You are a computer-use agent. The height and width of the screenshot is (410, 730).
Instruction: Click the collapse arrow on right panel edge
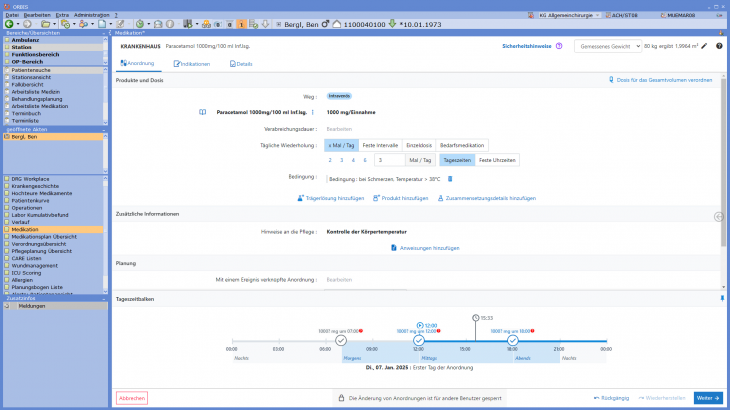point(718,217)
